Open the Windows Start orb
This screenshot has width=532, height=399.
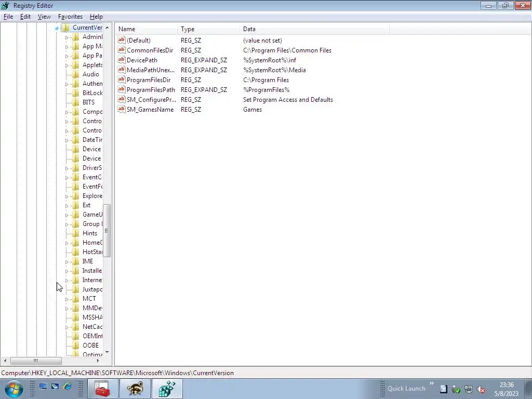click(14, 389)
